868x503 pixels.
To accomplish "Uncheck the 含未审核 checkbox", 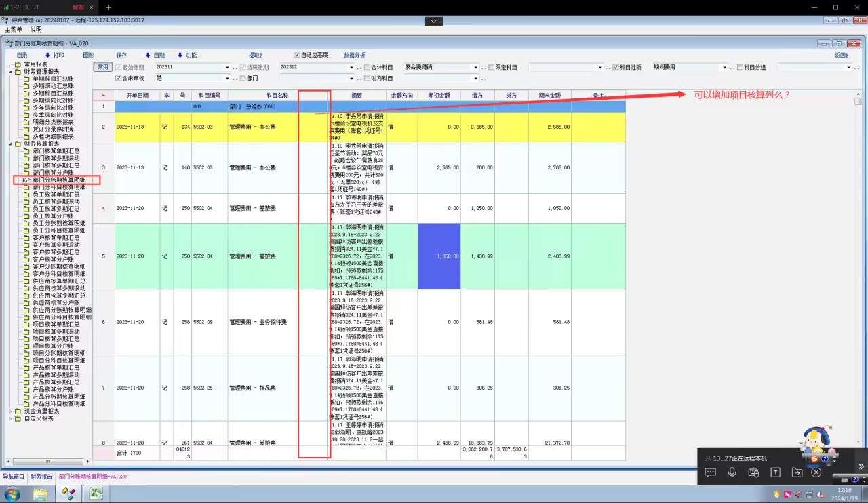I will (118, 79).
